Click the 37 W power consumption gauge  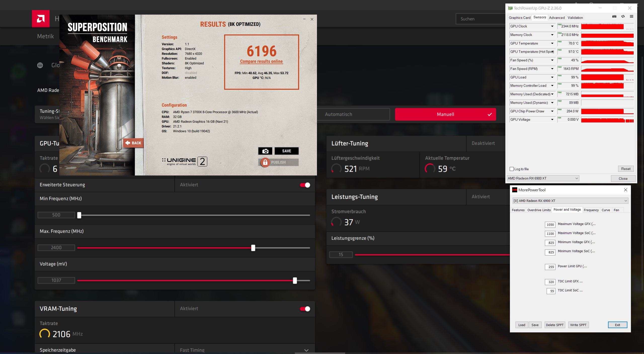pos(336,222)
